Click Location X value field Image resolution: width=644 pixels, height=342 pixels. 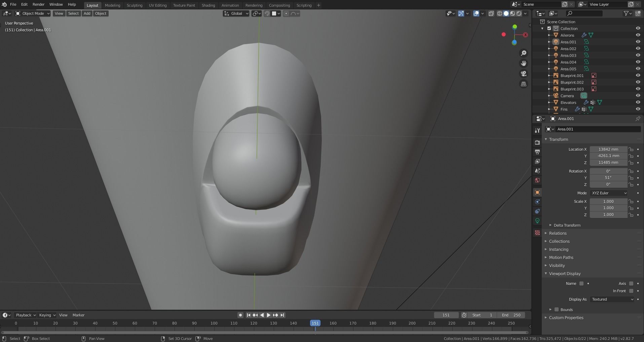click(608, 149)
